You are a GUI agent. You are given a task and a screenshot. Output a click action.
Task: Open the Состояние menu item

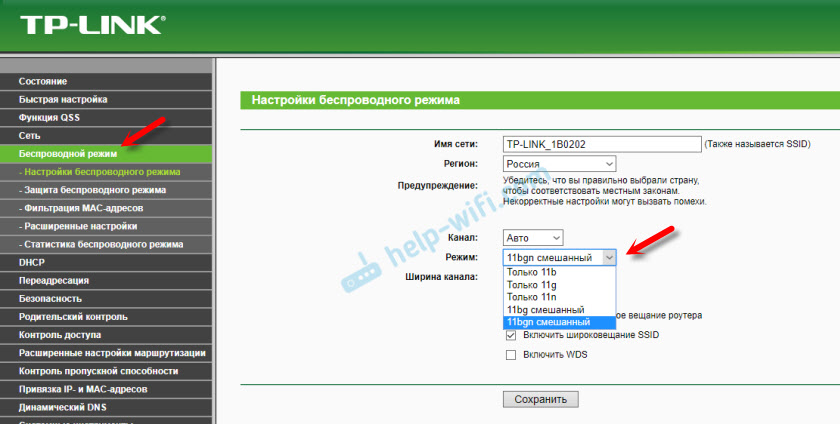(43, 81)
